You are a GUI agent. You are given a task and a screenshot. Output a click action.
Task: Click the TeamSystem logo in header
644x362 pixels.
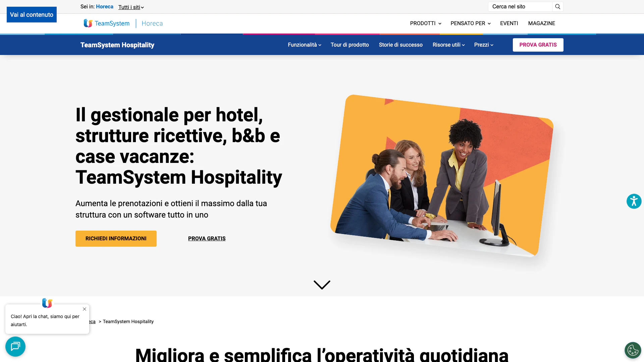click(107, 23)
